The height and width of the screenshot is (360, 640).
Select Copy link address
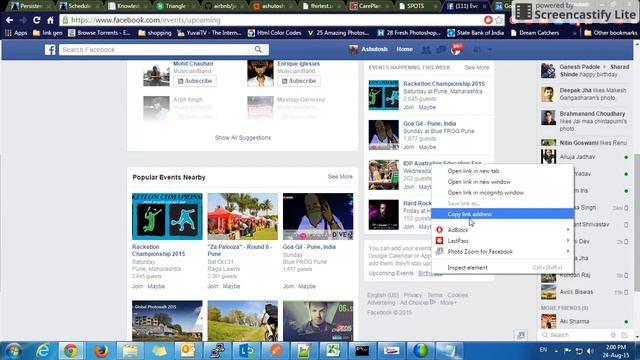tap(502, 214)
